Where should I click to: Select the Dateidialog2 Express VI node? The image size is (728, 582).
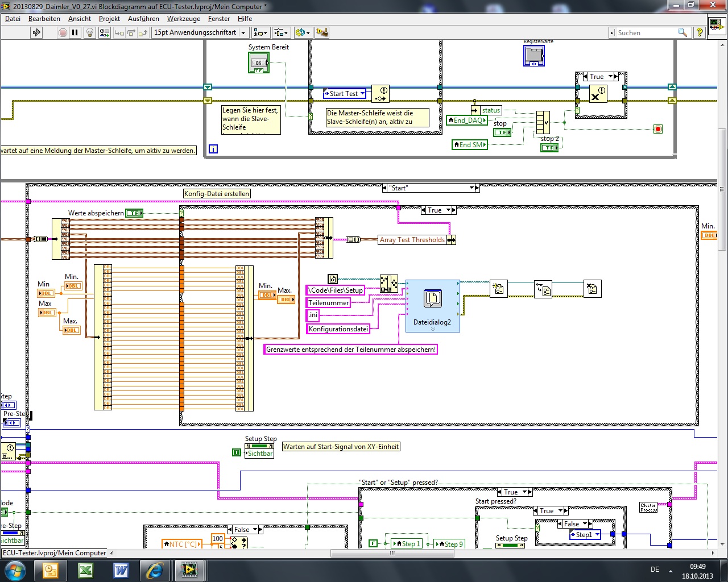click(433, 305)
